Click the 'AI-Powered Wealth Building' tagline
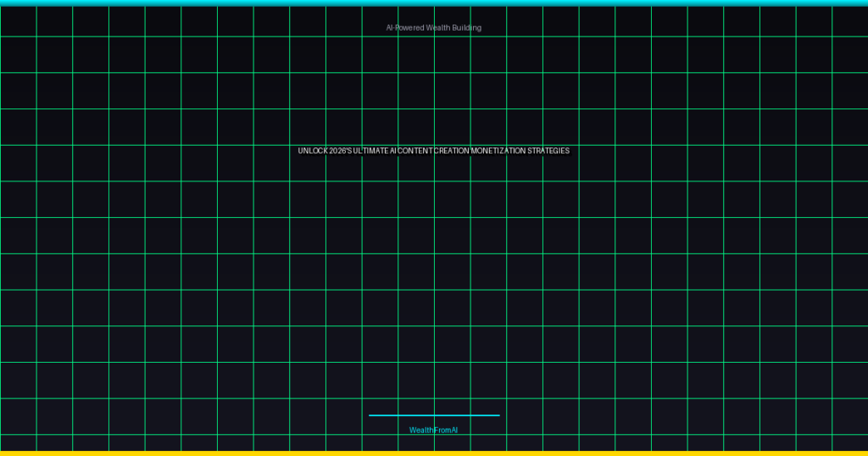The image size is (868, 456). [x=433, y=28]
